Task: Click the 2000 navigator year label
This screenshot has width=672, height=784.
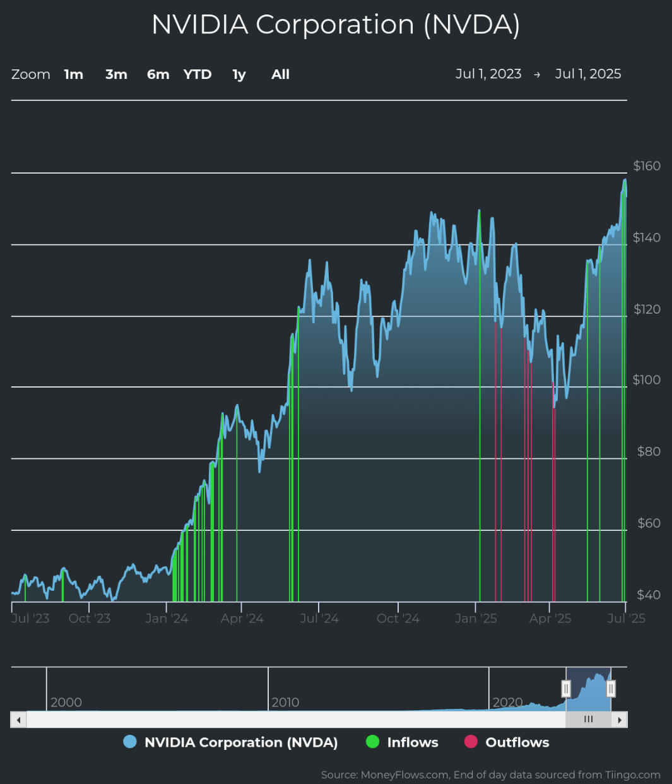Action: tap(66, 703)
